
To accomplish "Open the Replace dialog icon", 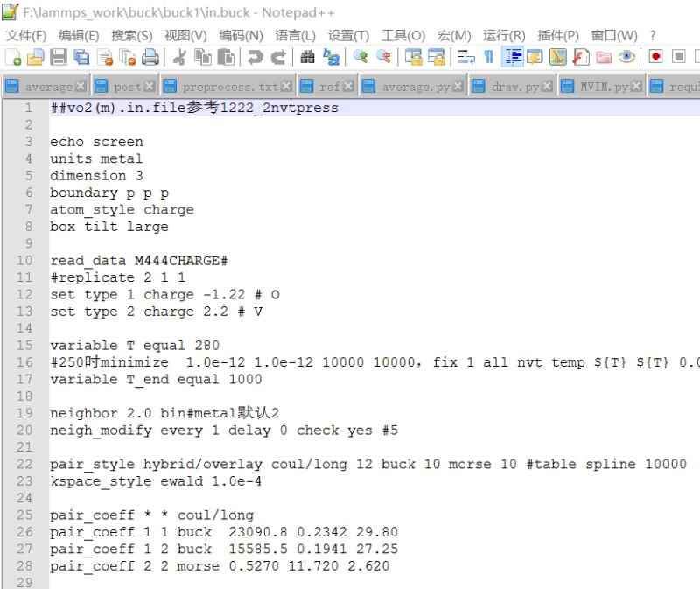I will [x=332, y=58].
